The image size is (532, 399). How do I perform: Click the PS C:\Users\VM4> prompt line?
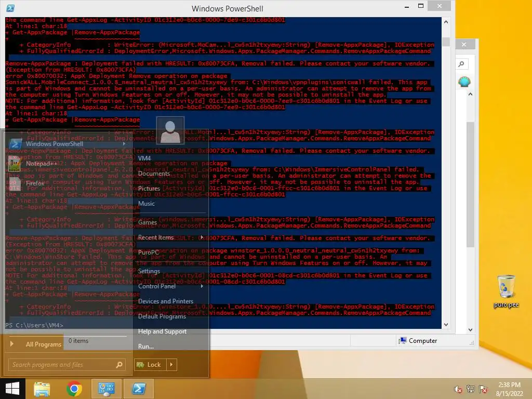pos(34,325)
